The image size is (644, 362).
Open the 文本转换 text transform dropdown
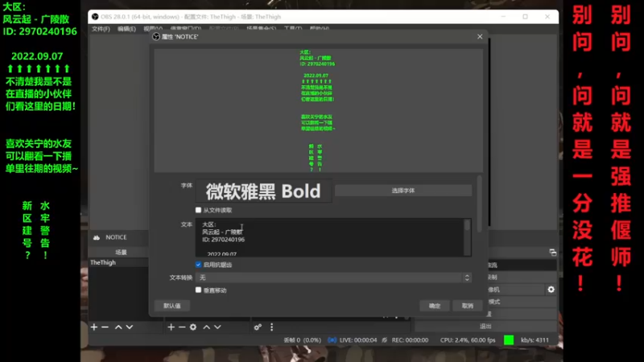333,278
